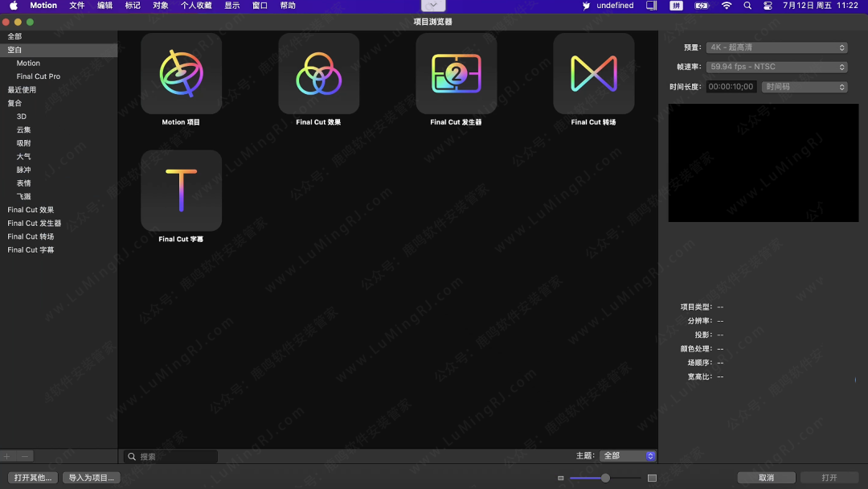Select the Final Cut 转场 icon

(x=593, y=74)
